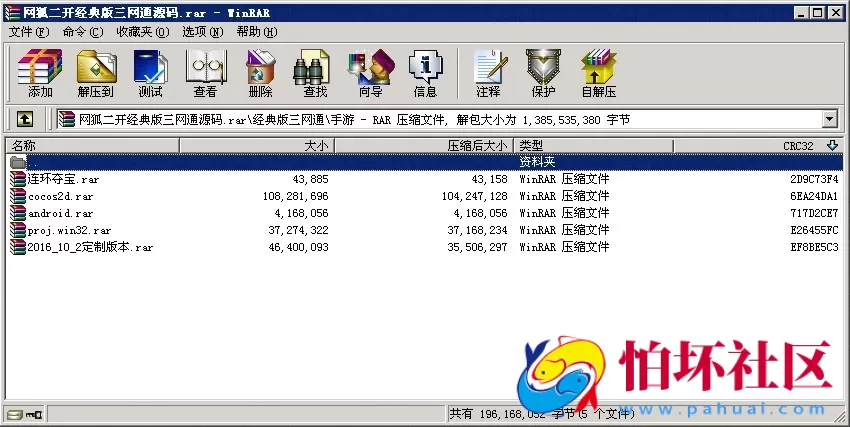The image size is (850, 427).
Task: Open the View (查看) tool
Action: click(205, 73)
